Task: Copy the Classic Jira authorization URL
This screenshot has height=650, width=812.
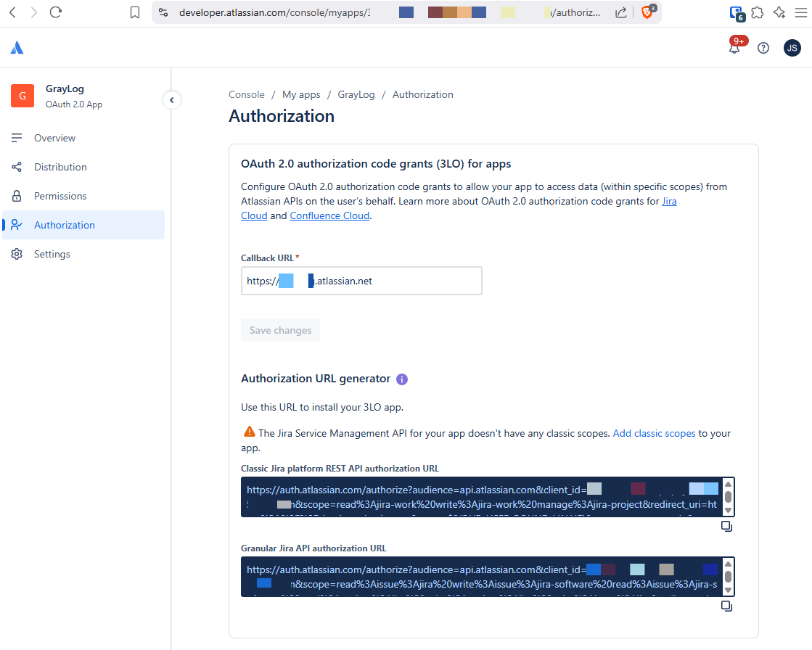Action: (x=726, y=526)
